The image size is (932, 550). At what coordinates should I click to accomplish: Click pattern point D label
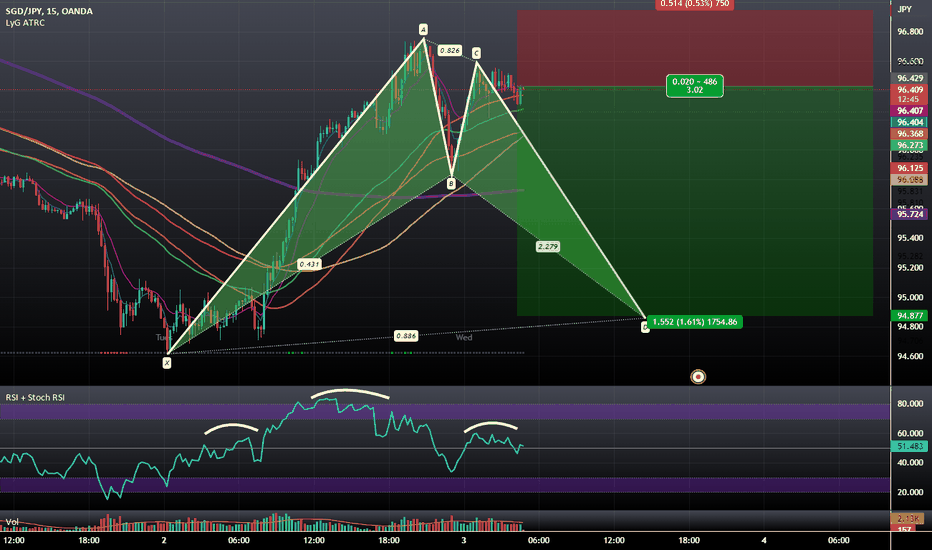point(645,327)
